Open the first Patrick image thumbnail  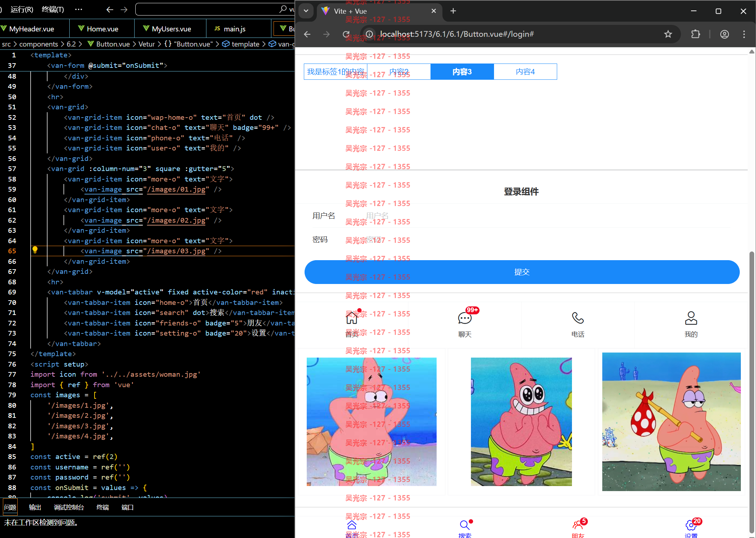372,421
